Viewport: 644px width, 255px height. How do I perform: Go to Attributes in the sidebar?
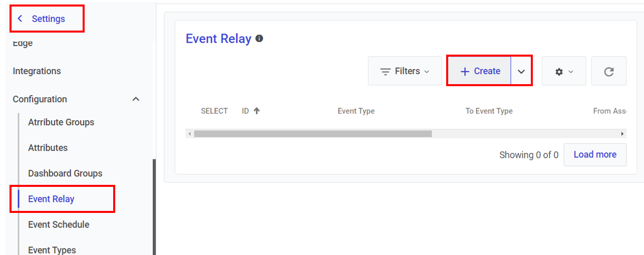(x=48, y=148)
